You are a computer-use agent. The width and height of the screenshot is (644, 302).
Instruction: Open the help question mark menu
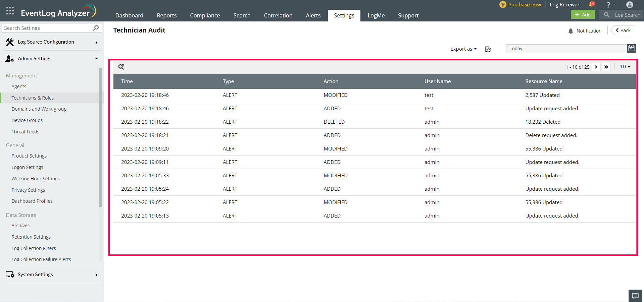608,5
